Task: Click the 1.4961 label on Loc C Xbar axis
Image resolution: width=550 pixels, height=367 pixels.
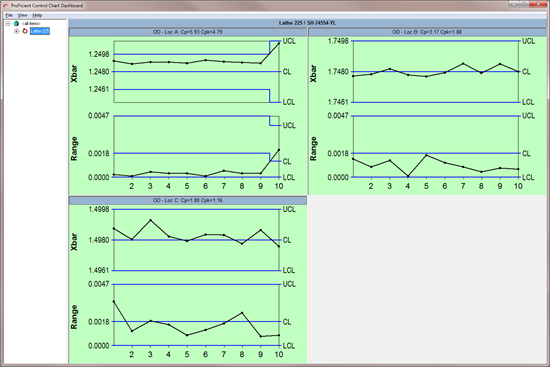Action: (x=99, y=271)
